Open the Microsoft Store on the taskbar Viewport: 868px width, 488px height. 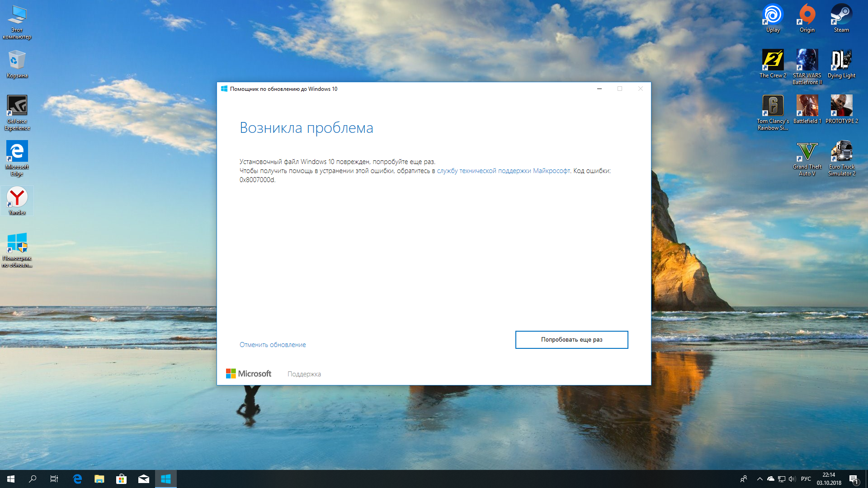(121, 479)
